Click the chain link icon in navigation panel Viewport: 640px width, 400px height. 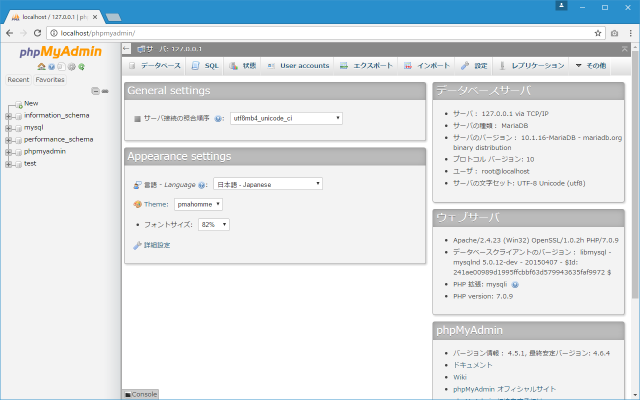click(x=105, y=91)
